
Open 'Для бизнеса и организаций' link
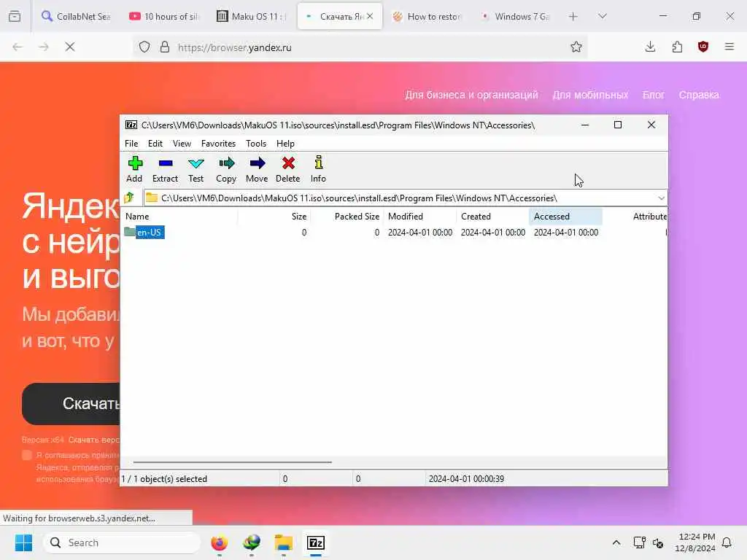pos(471,95)
